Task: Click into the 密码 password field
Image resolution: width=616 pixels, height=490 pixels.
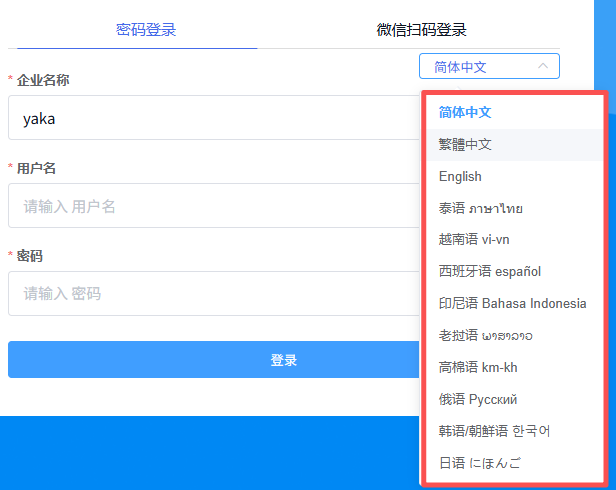Action: 210,294
